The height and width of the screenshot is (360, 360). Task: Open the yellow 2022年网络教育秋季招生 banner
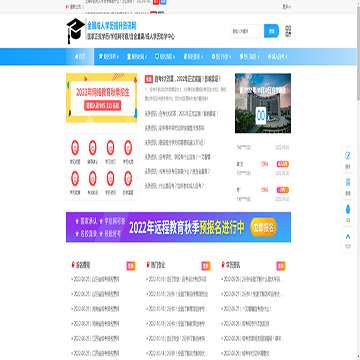102,98
